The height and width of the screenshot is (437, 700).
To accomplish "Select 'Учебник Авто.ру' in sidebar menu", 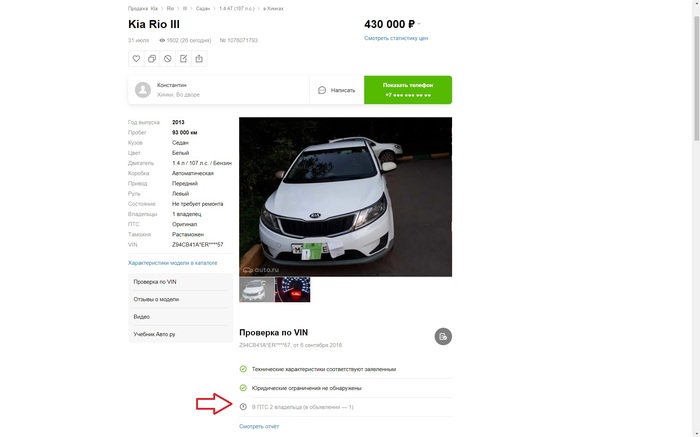I will click(x=180, y=333).
